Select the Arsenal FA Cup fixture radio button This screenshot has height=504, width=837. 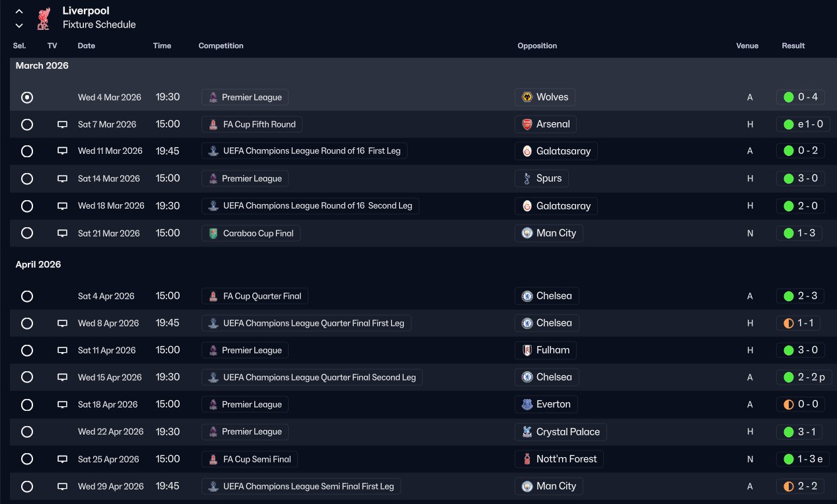(27, 124)
